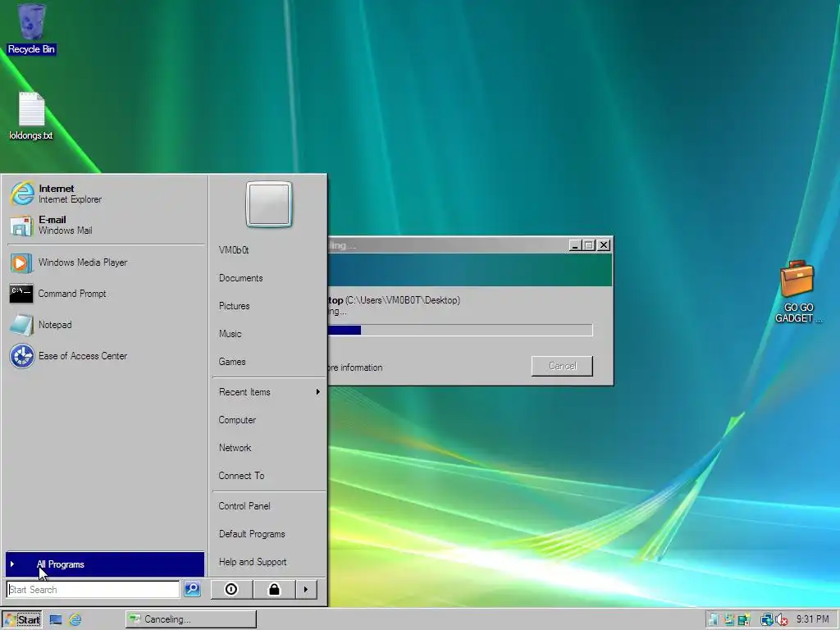The image size is (840, 630).
Task: Open Music from Start menu
Action: tap(269, 334)
